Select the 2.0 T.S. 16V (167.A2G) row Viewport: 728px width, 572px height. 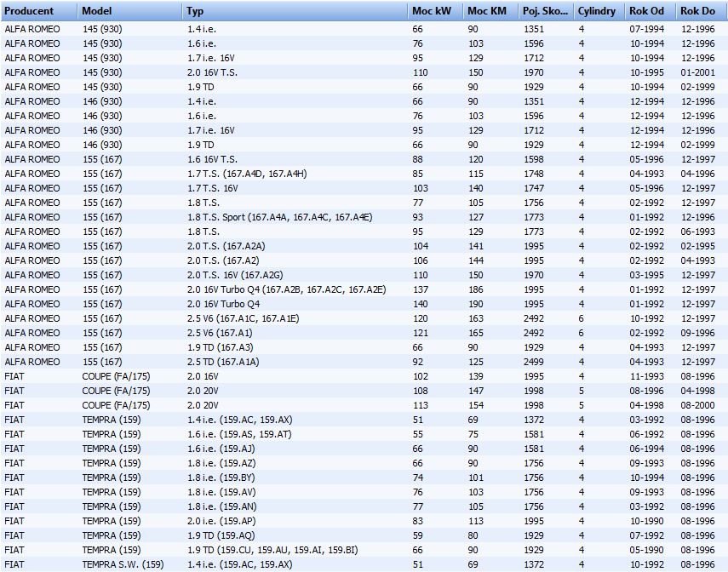pyautogui.click(x=364, y=275)
